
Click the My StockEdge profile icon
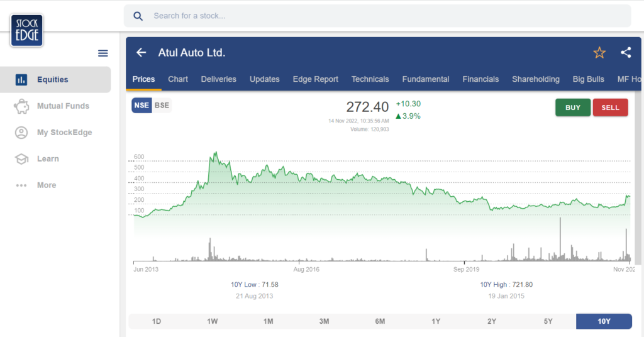click(x=21, y=133)
